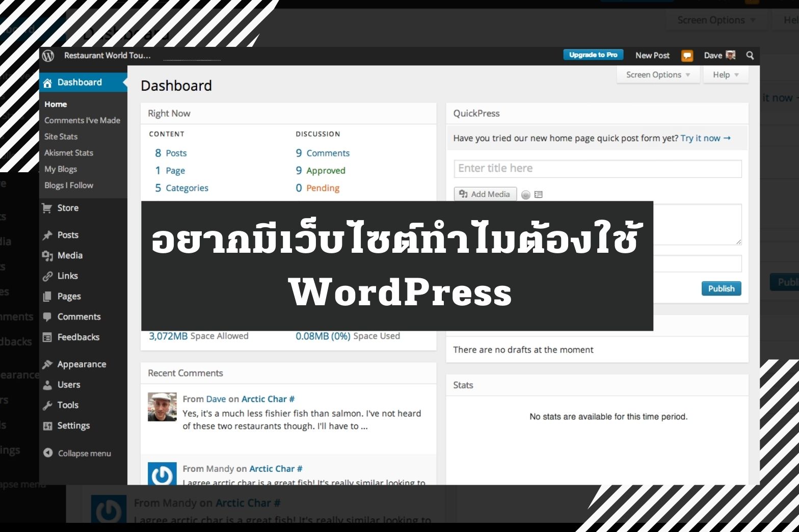Screen dimensions: 799x532
Task: Open My Blogs submenu item
Action: point(61,169)
